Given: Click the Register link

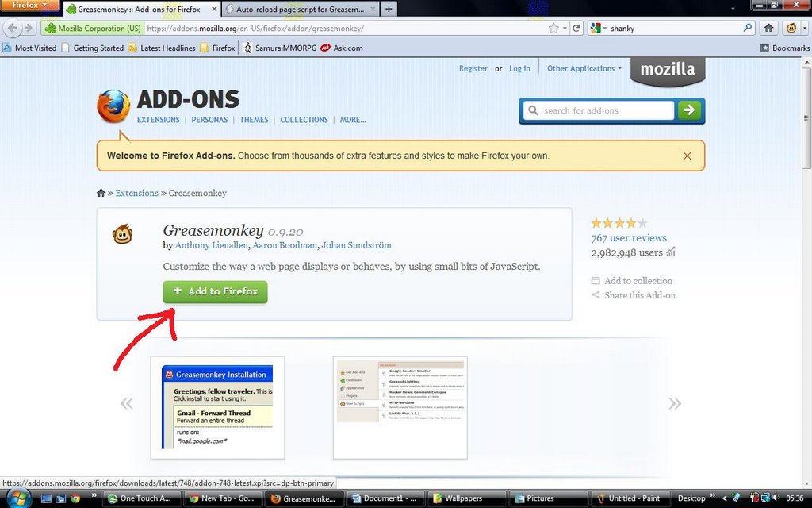Looking at the screenshot, I should [473, 68].
